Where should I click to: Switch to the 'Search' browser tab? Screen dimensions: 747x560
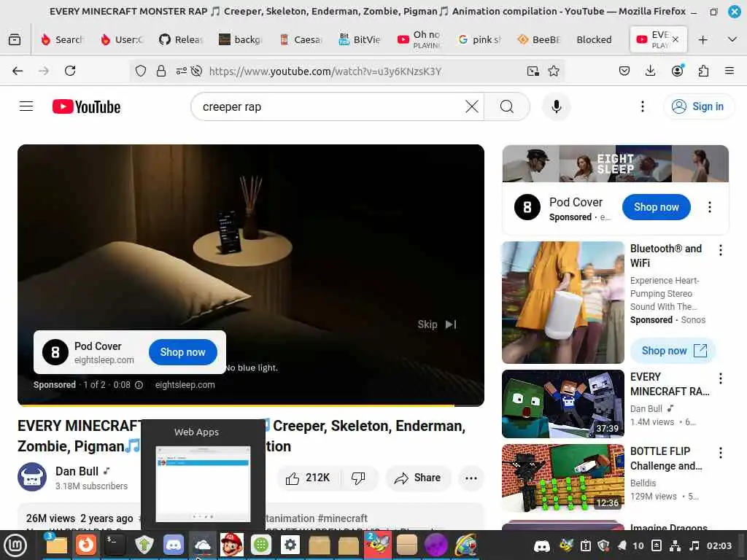tap(63, 39)
